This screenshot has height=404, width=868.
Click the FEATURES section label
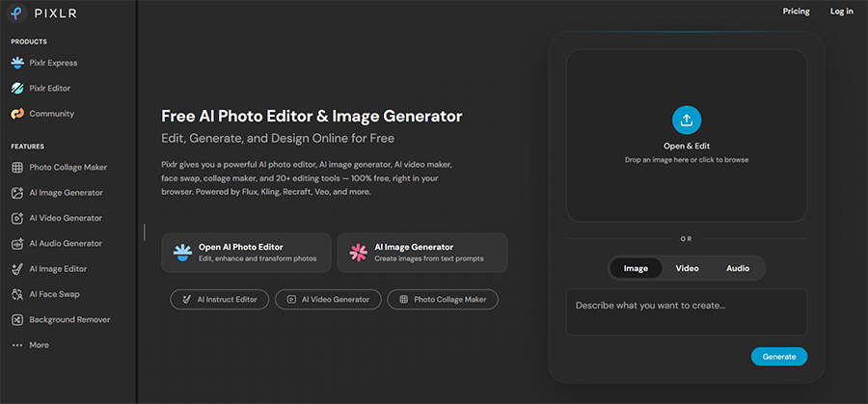(x=28, y=147)
